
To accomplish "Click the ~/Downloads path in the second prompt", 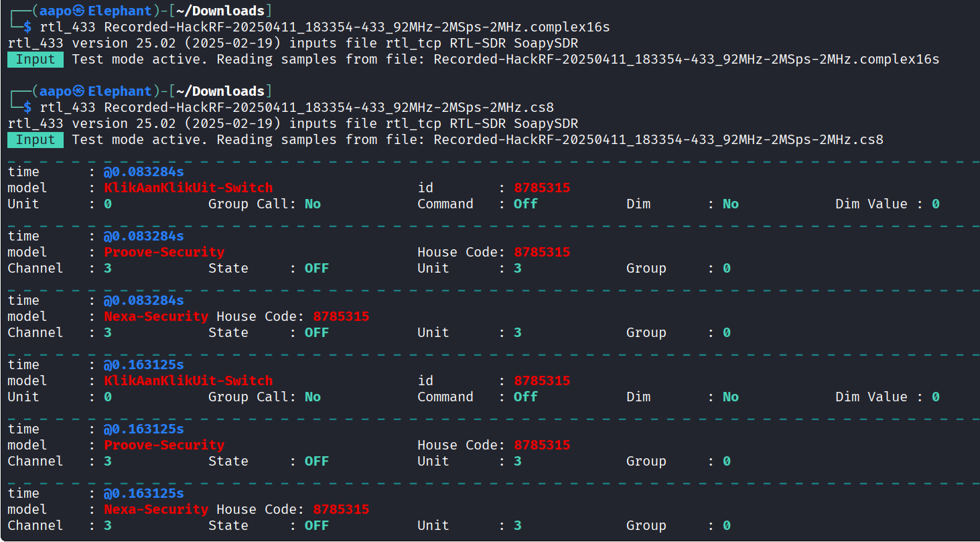I will coord(221,92).
